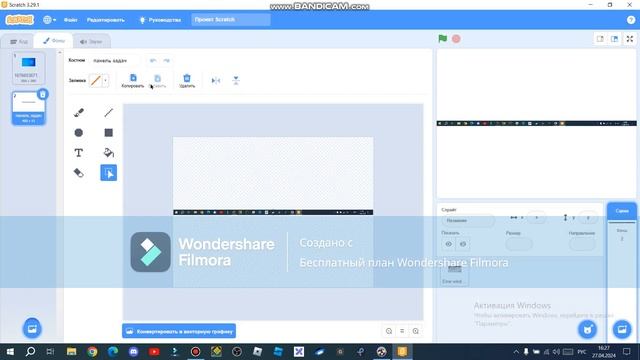Stop project with red stop button
This screenshot has width=640, height=360.
(x=456, y=39)
